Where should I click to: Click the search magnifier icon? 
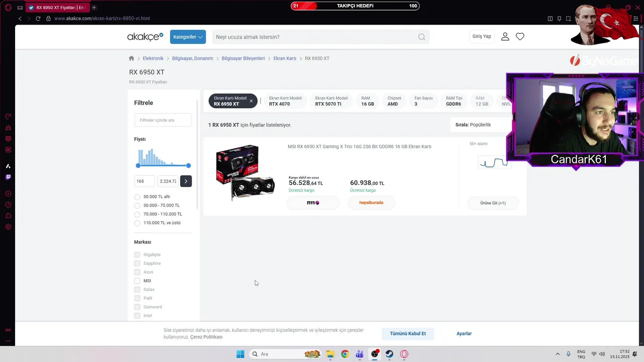pyautogui.click(x=422, y=37)
